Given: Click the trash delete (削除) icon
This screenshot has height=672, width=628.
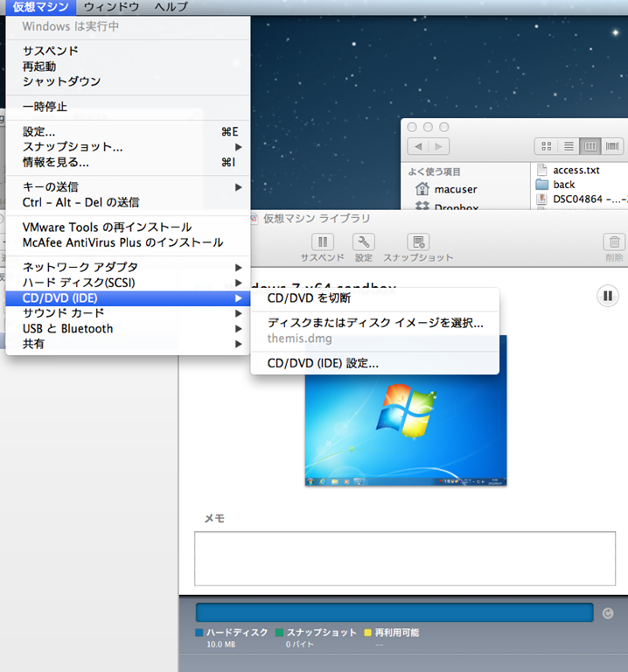Looking at the screenshot, I should point(614,242).
